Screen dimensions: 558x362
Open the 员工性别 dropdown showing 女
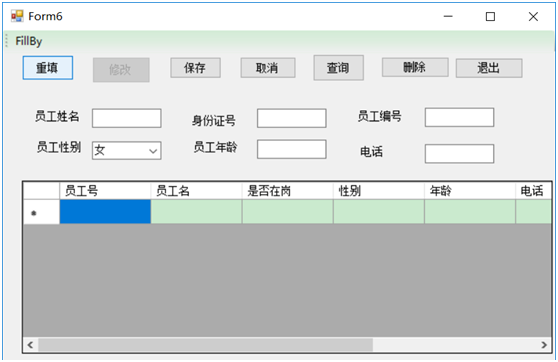click(x=126, y=151)
